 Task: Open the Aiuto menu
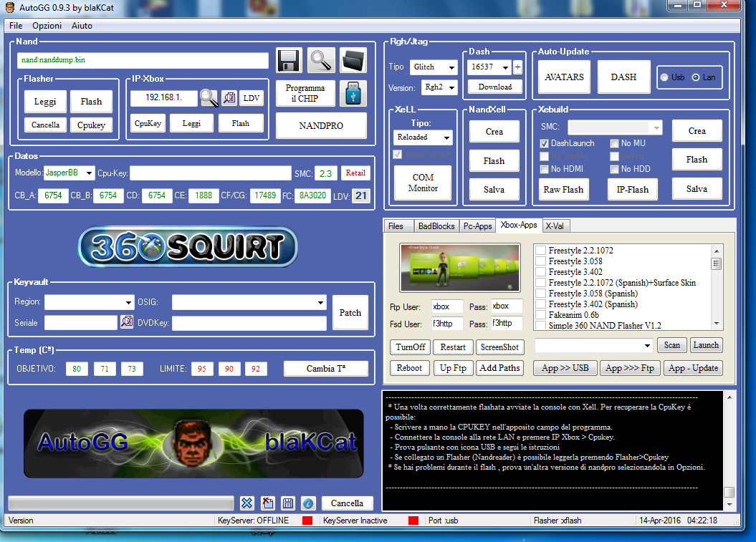coord(82,26)
